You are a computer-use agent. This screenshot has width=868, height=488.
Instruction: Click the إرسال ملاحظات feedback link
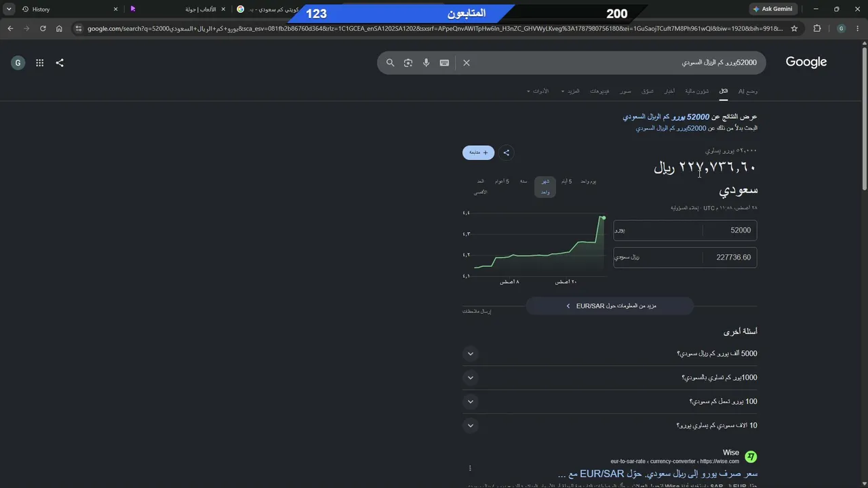coord(477,311)
